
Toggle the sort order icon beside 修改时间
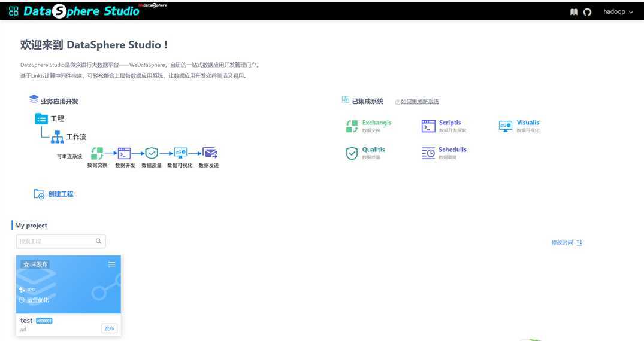coord(579,243)
